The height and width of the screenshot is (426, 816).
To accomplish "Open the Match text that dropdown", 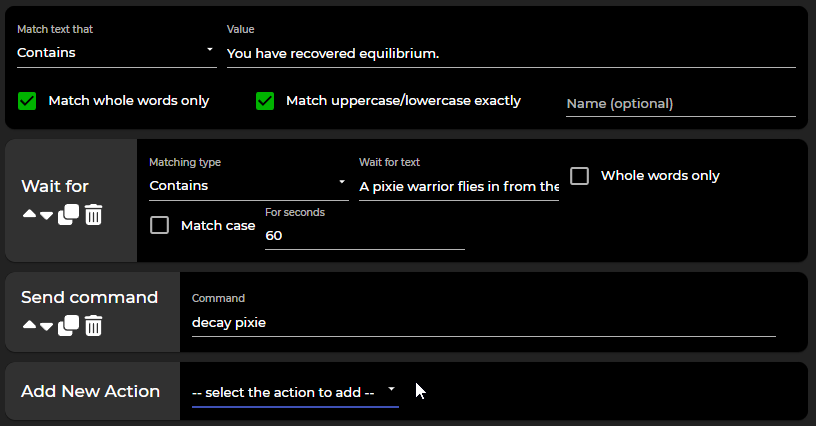I will point(116,52).
